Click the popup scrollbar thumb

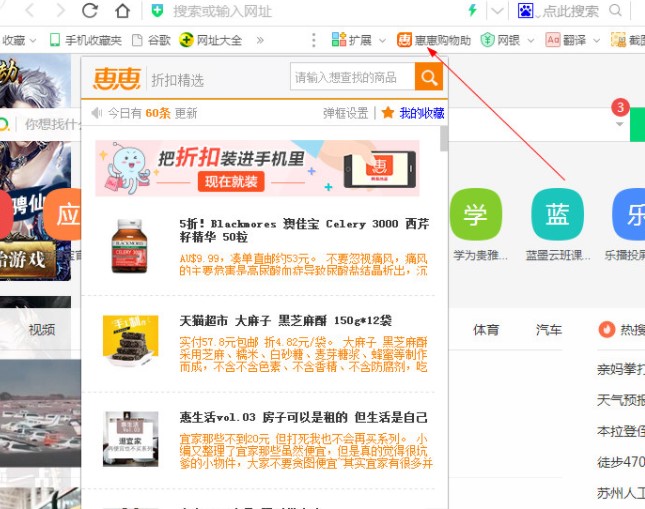(444, 138)
